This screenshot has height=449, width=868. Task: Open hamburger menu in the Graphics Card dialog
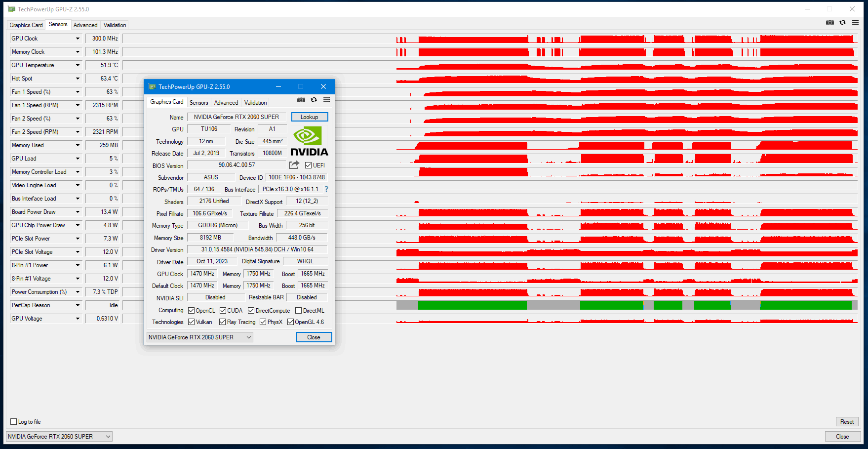tap(327, 100)
